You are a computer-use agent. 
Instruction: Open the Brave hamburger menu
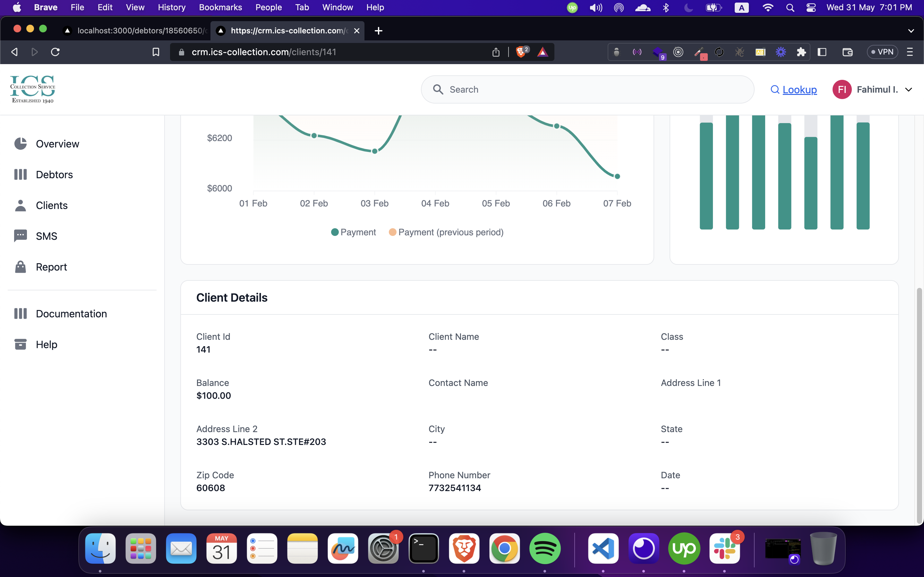(x=910, y=52)
